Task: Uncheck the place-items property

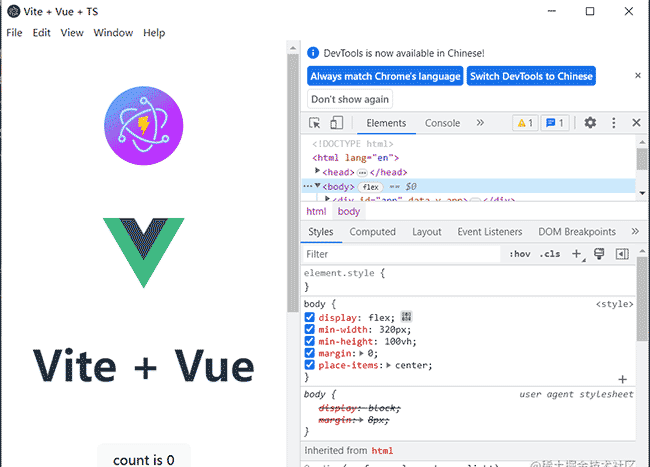Action: click(309, 365)
